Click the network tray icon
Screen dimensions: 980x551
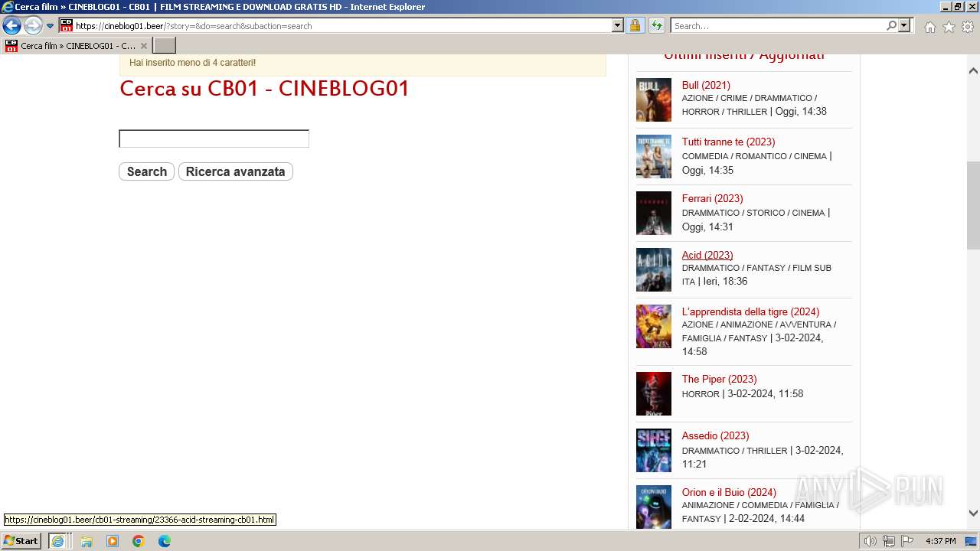coord(889,541)
